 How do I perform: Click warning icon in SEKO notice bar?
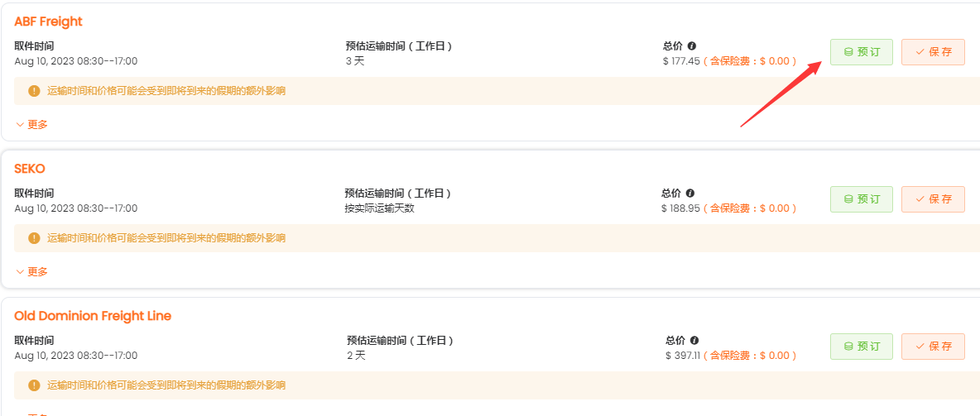pos(34,238)
